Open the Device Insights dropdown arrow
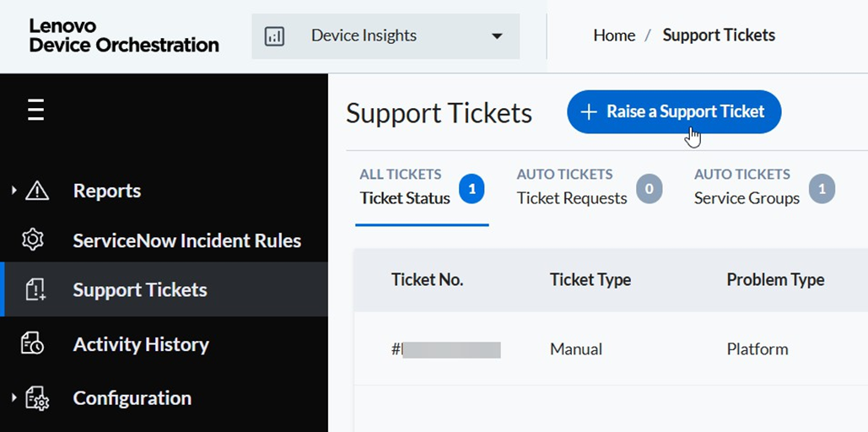This screenshot has height=432, width=868. 497,36
